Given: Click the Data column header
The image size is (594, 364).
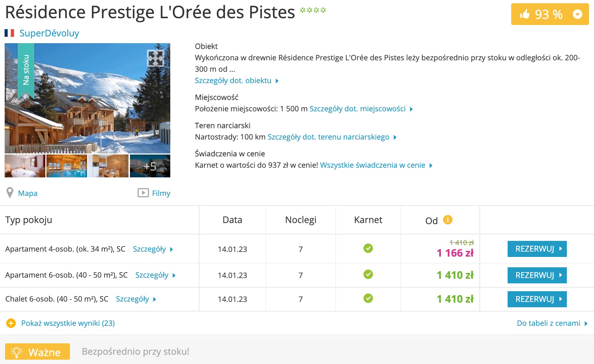Looking at the screenshot, I should tap(232, 220).
